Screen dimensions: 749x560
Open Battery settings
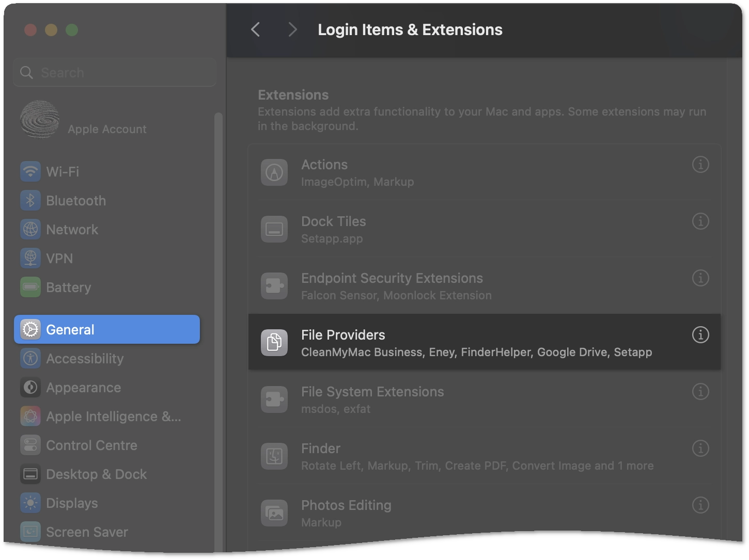coord(107,287)
